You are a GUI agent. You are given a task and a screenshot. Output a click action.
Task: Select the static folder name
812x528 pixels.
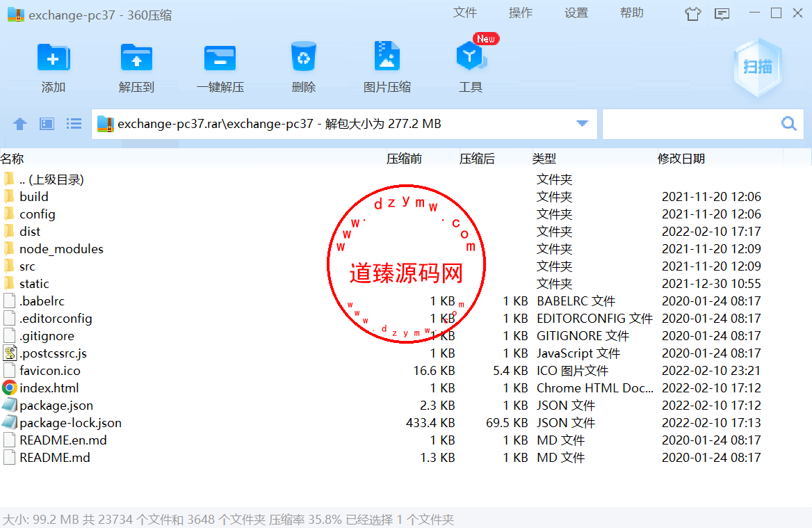pos(34,283)
